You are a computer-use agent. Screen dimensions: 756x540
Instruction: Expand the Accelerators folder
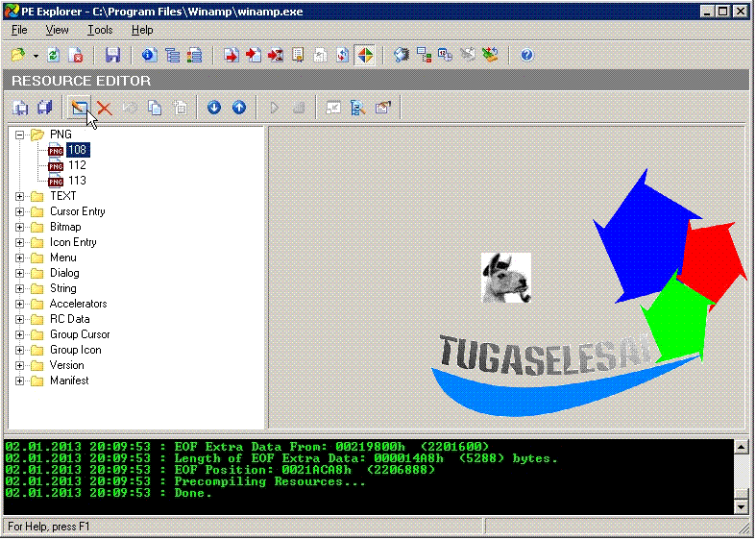click(x=20, y=304)
